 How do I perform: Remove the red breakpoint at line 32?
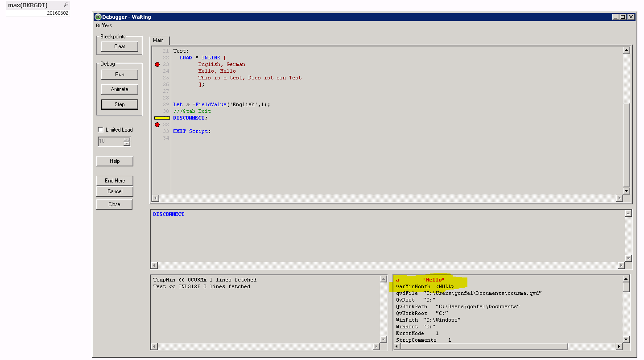coord(157,125)
